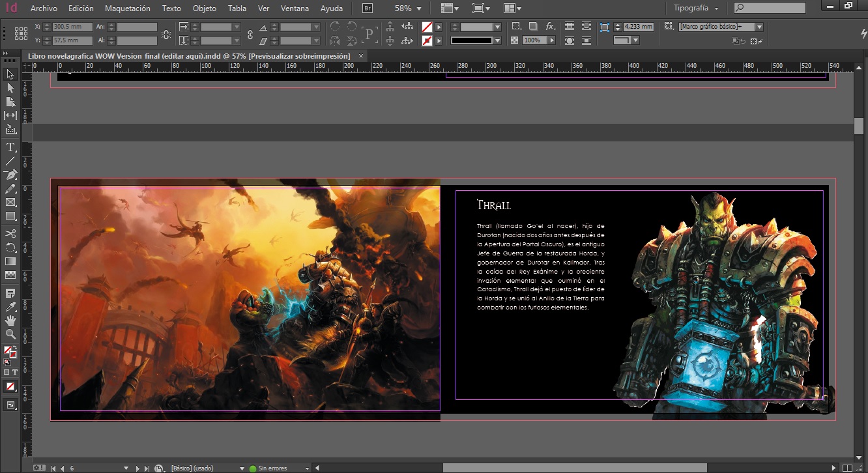Select the Selection tool arrow
Image resolution: width=868 pixels, height=473 pixels.
(x=10, y=74)
